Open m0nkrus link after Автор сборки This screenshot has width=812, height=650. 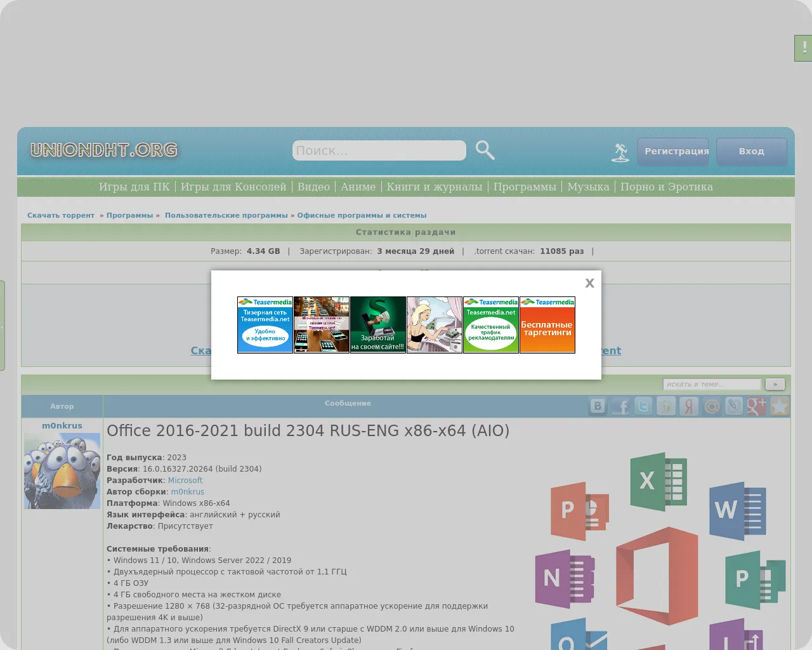point(187,492)
